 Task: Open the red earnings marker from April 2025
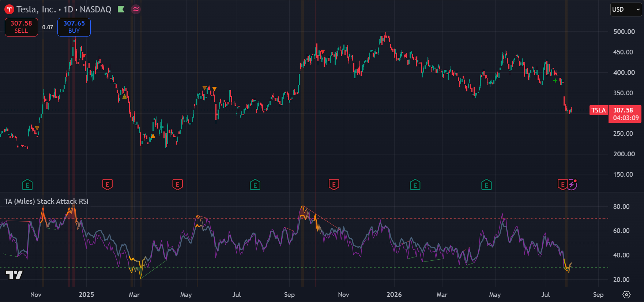click(x=177, y=185)
